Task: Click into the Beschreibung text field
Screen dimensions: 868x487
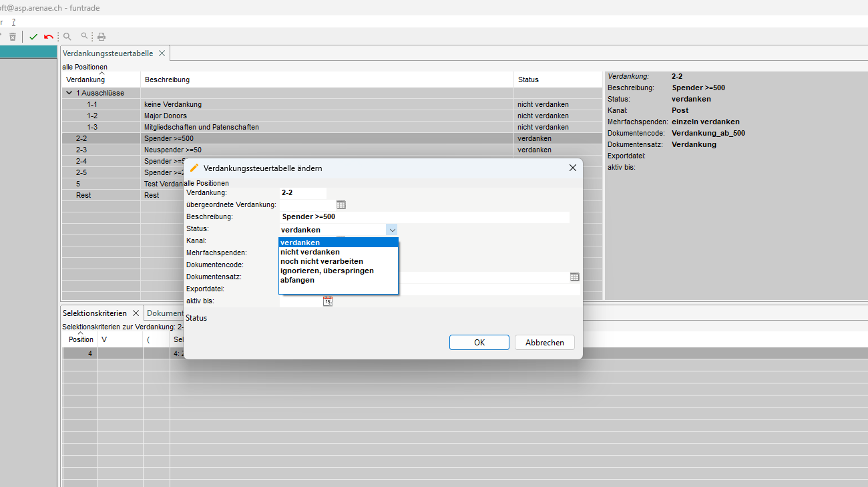Action: pos(425,217)
